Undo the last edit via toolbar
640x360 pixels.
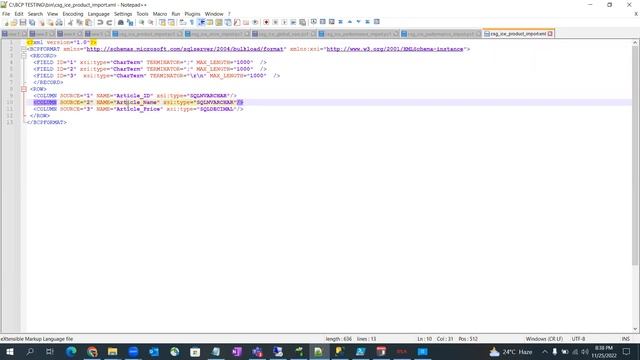[100, 22]
